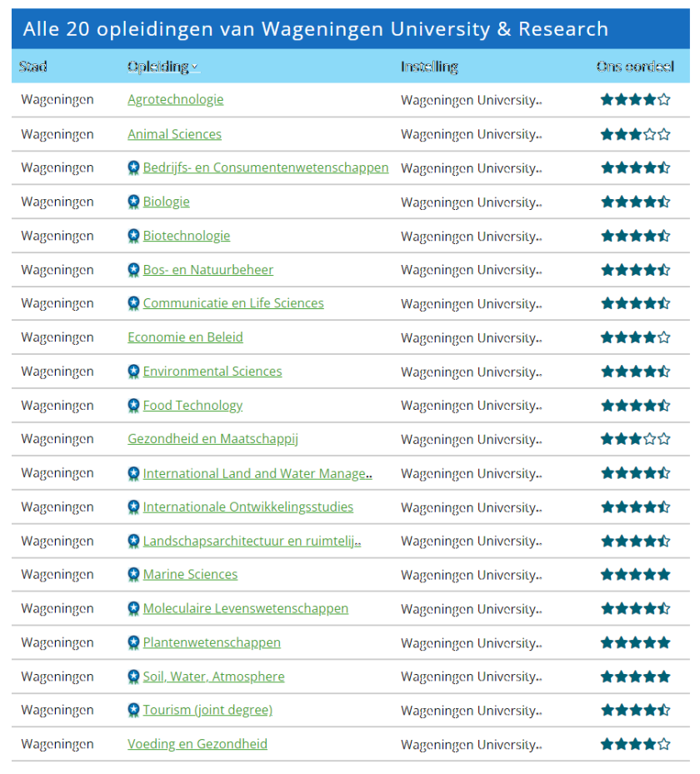
Task: Open the Animal Sciences link
Action: (x=174, y=134)
